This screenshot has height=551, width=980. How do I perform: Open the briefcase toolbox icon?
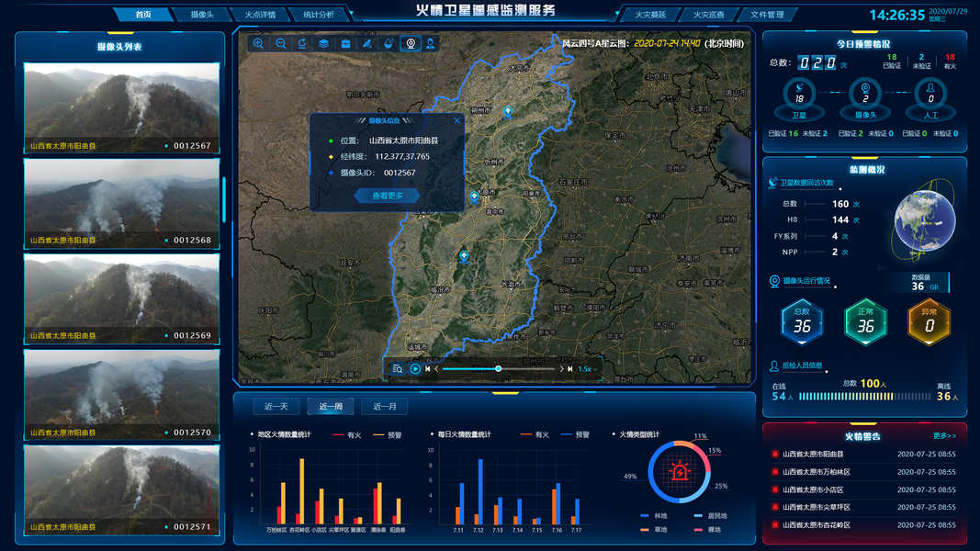click(345, 43)
